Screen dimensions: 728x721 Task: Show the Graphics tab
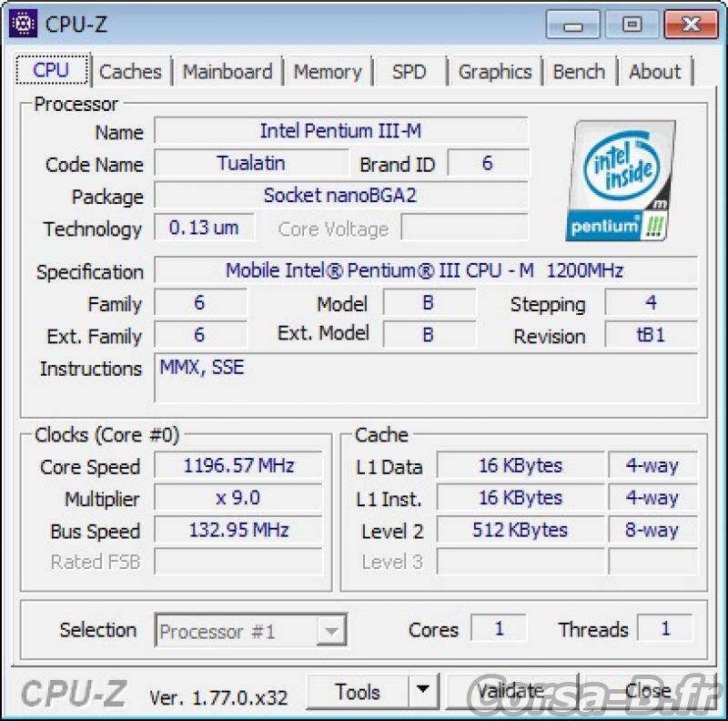[495, 72]
